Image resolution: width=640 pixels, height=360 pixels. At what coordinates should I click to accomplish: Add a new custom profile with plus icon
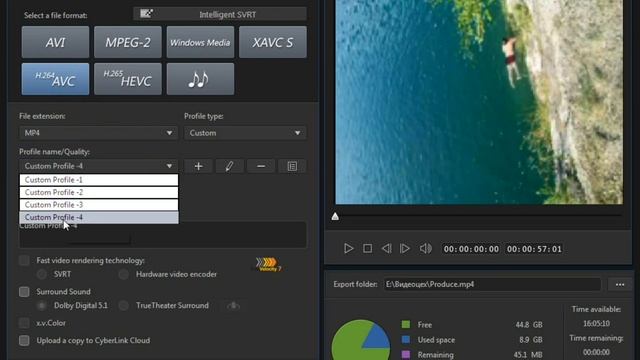[198, 166]
